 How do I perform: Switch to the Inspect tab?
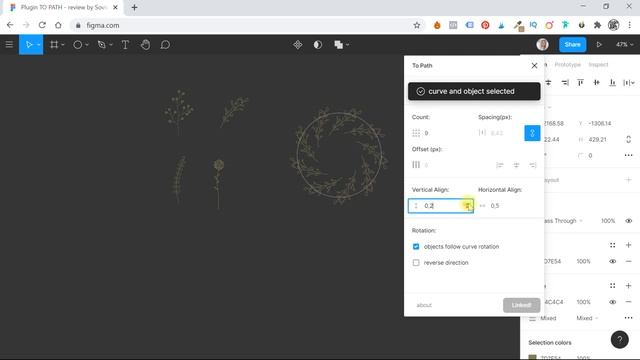click(x=598, y=64)
